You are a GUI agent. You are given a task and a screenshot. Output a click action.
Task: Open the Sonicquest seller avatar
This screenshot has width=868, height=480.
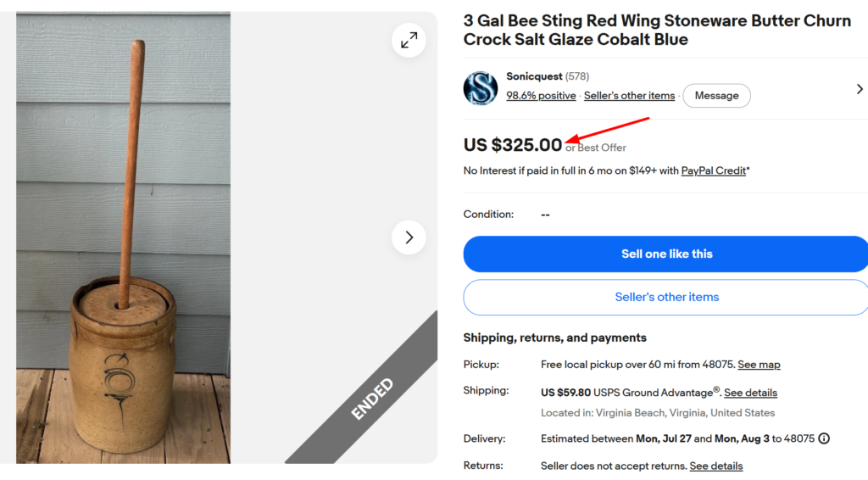(481, 88)
